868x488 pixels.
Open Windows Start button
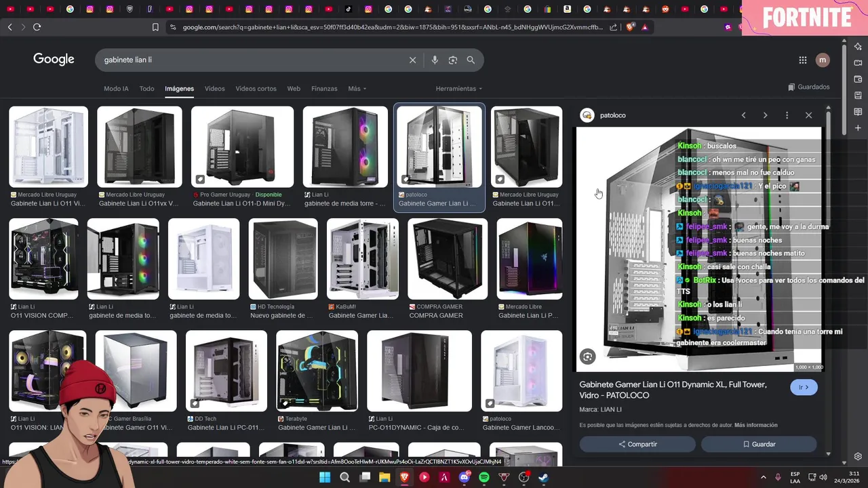pyautogui.click(x=325, y=477)
